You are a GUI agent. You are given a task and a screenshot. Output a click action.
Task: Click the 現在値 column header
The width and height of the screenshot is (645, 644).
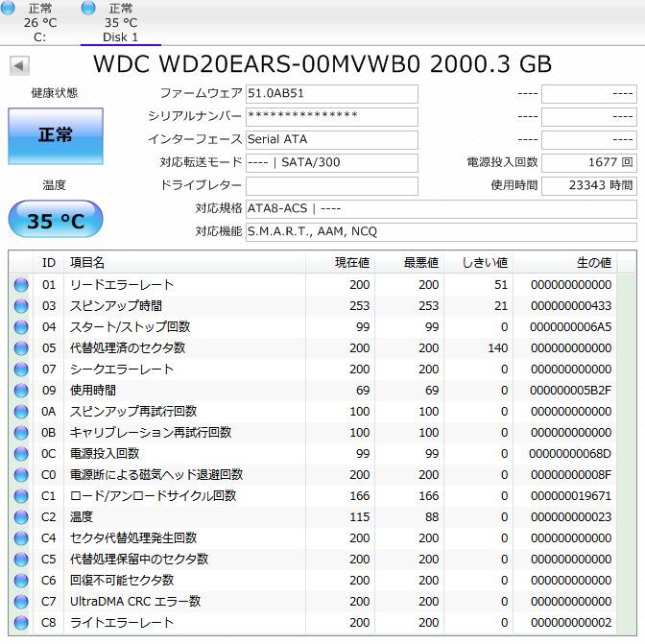coord(340,262)
